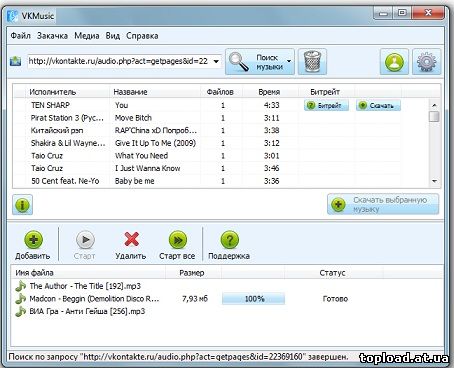Open settings via the gear button

pyautogui.click(x=426, y=62)
